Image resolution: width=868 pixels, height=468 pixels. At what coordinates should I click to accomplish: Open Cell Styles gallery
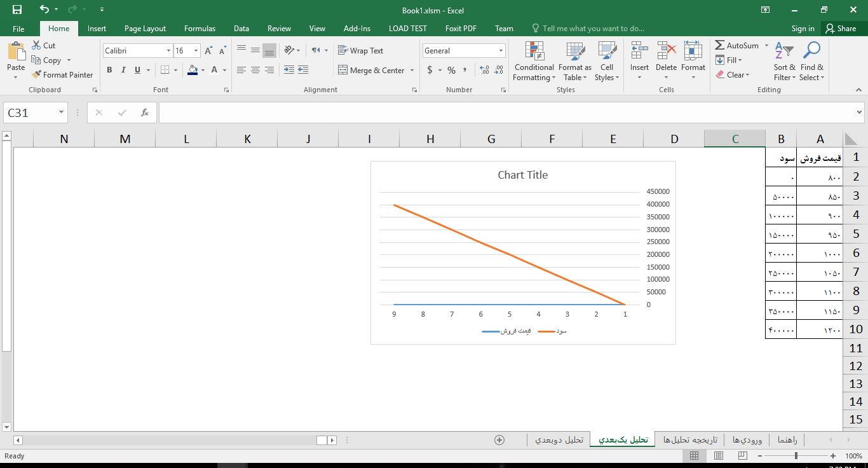coord(607,62)
